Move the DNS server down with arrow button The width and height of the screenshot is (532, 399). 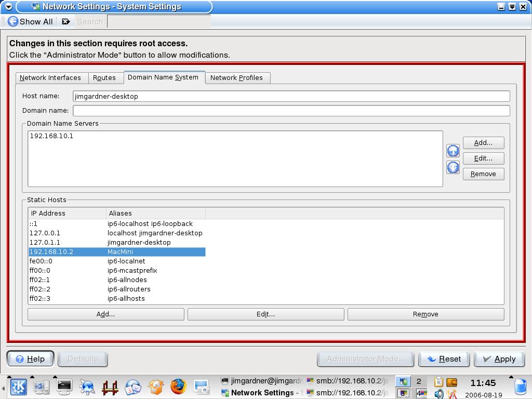[x=453, y=167]
